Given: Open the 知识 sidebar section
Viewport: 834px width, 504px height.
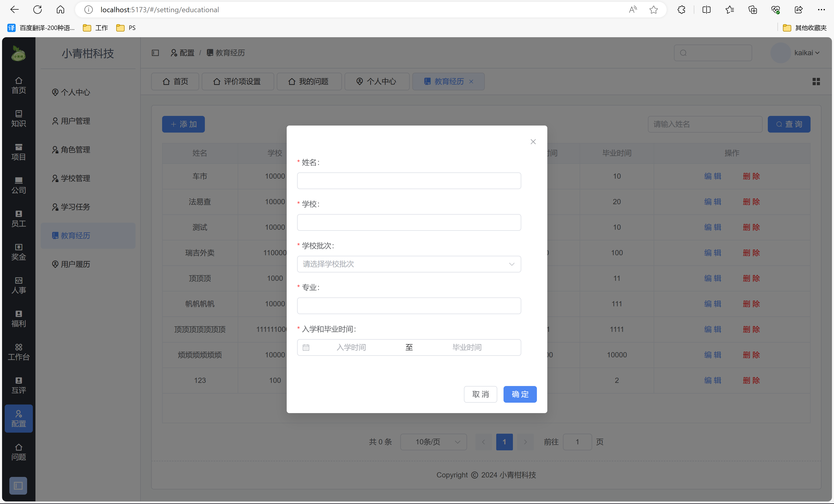Looking at the screenshot, I should coord(19,119).
